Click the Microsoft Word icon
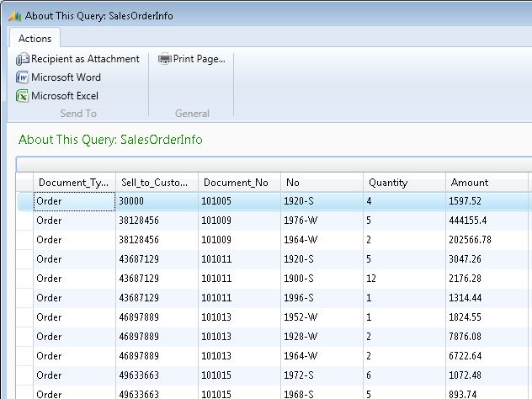The image size is (532, 399). tap(22, 77)
